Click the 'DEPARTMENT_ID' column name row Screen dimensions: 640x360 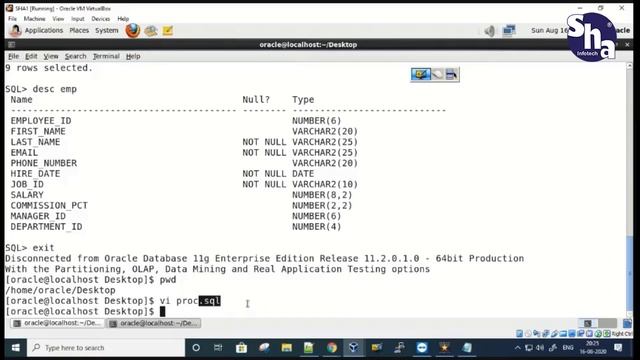point(46,227)
